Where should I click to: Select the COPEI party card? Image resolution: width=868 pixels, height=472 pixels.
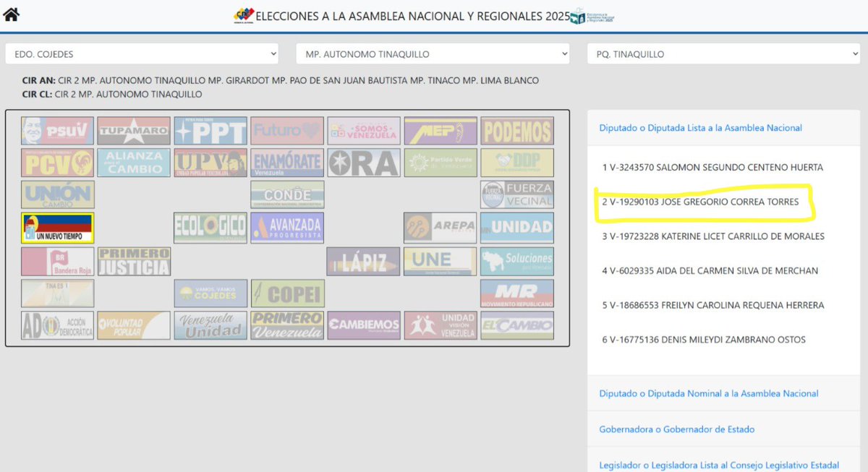point(287,293)
